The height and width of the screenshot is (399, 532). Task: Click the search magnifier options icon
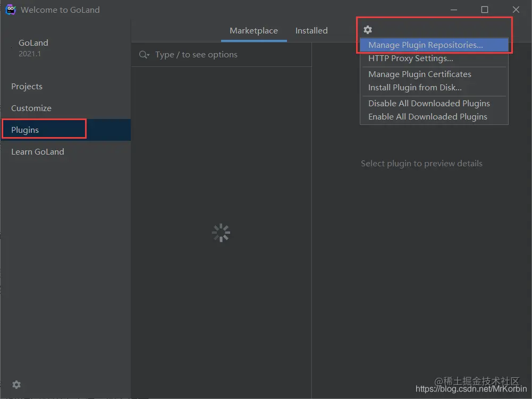(144, 55)
